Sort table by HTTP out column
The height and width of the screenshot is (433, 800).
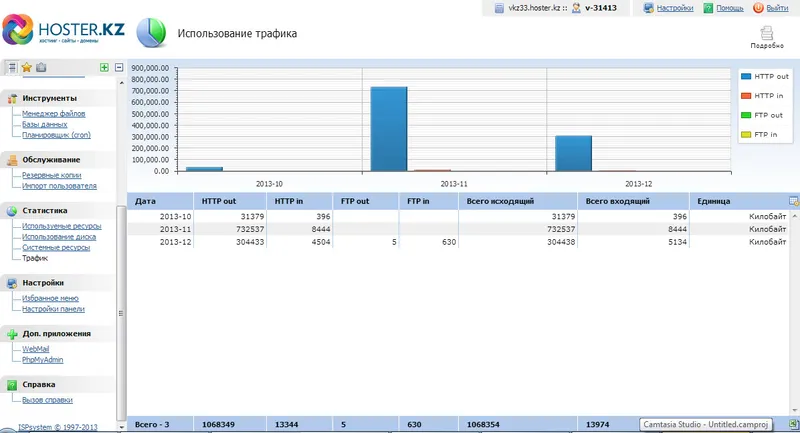[230, 201]
